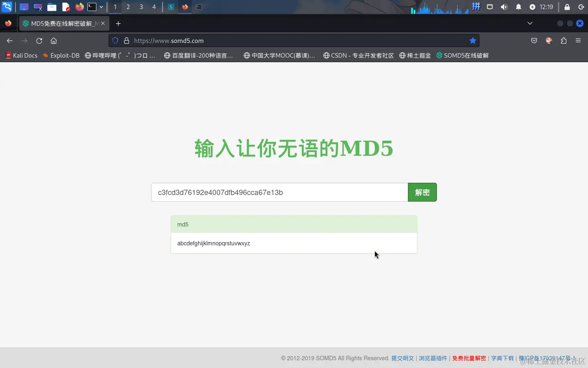Open the Save to Pocket button
Viewport: 588px width, 368px height.
[534, 40]
